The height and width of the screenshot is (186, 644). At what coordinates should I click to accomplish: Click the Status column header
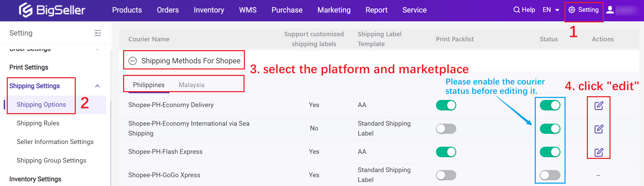[549, 39]
